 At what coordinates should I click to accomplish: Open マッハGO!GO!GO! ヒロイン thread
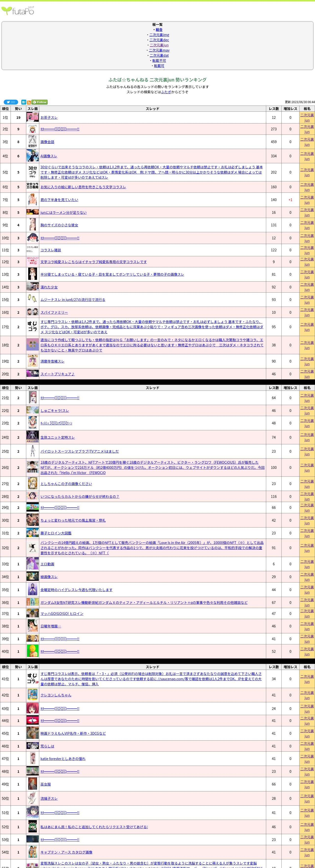(62, 614)
